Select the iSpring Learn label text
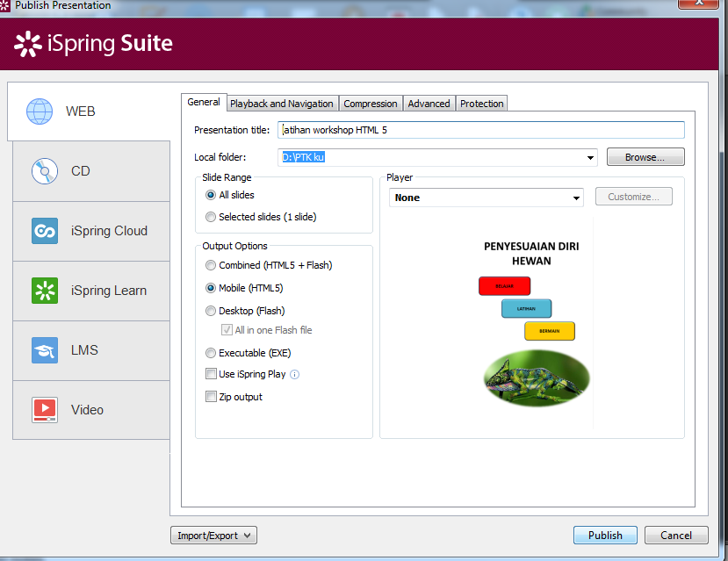 pyautogui.click(x=109, y=291)
